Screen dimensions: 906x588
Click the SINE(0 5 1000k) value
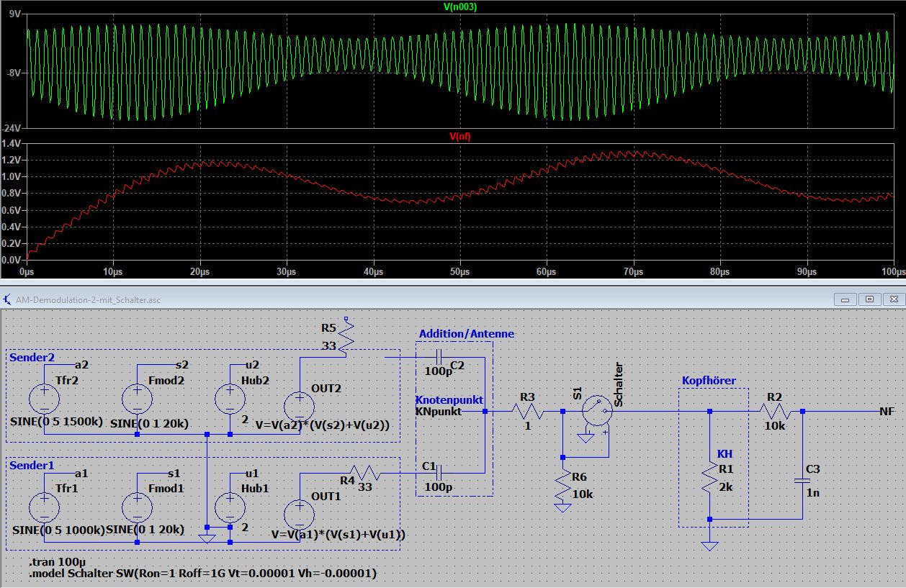[58, 531]
